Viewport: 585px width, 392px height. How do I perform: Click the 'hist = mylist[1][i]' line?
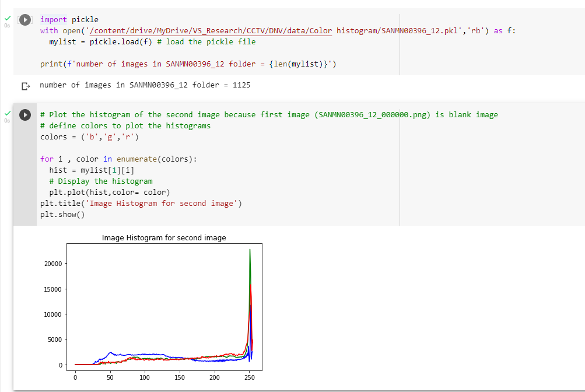click(92, 170)
